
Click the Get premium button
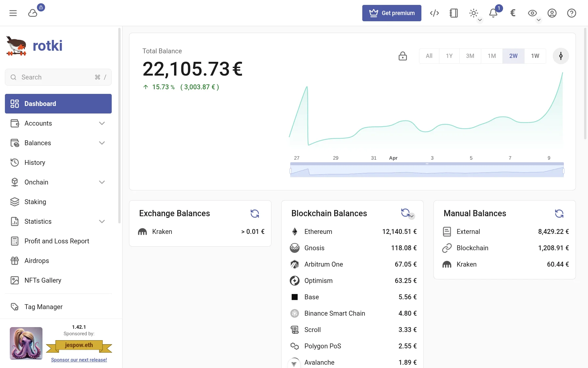coord(391,13)
